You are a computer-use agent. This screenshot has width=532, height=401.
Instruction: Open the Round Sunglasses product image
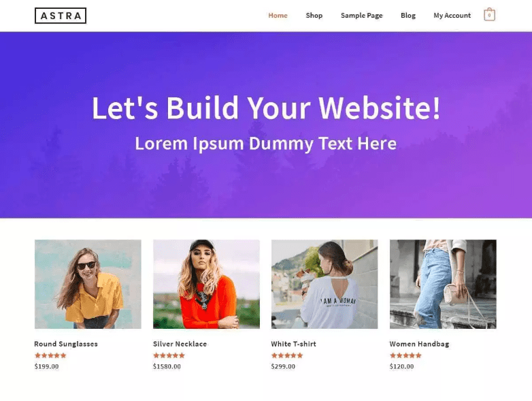pos(88,284)
